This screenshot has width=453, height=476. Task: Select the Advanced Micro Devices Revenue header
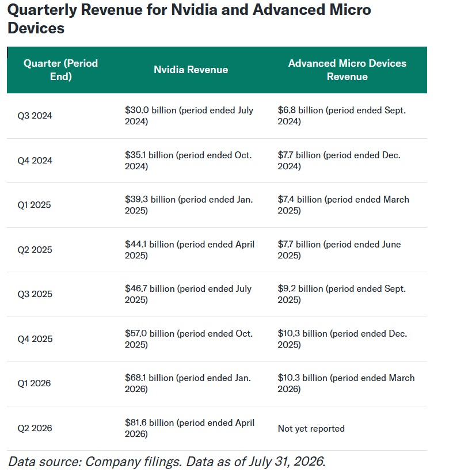point(347,70)
